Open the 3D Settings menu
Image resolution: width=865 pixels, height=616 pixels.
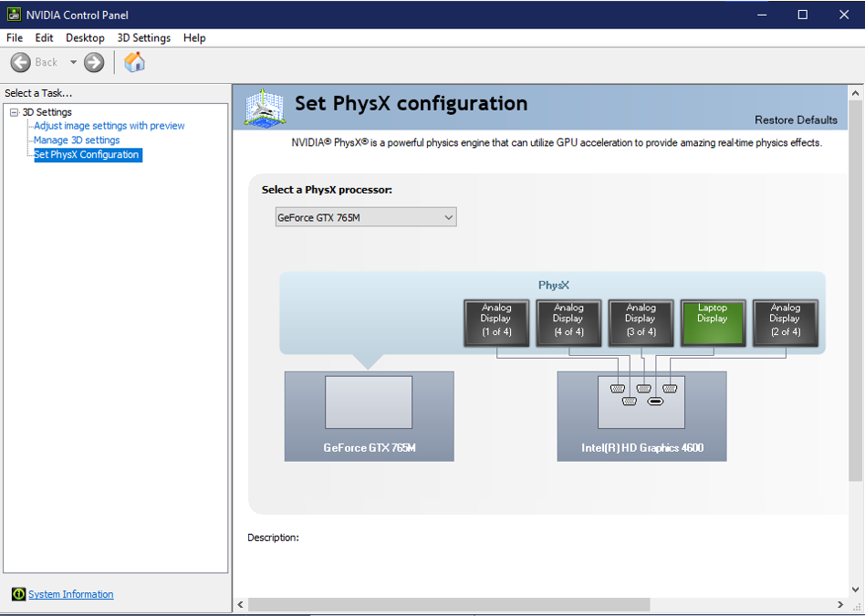(x=143, y=37)
